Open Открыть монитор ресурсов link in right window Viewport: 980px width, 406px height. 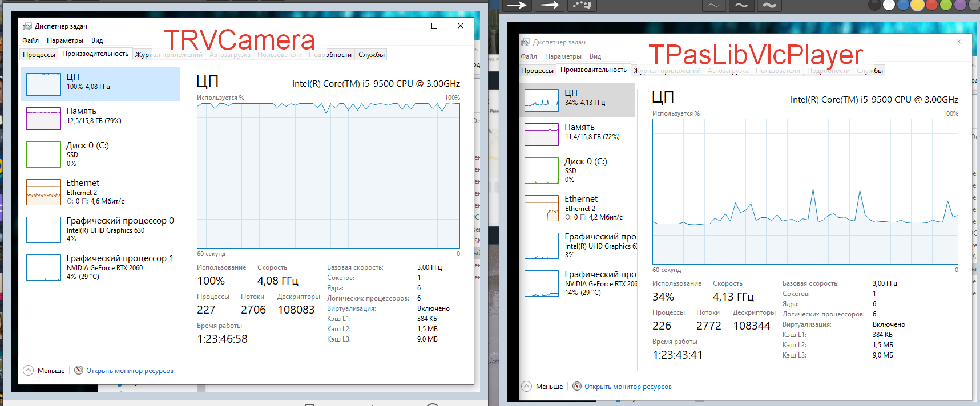click(x=622, y=387)
